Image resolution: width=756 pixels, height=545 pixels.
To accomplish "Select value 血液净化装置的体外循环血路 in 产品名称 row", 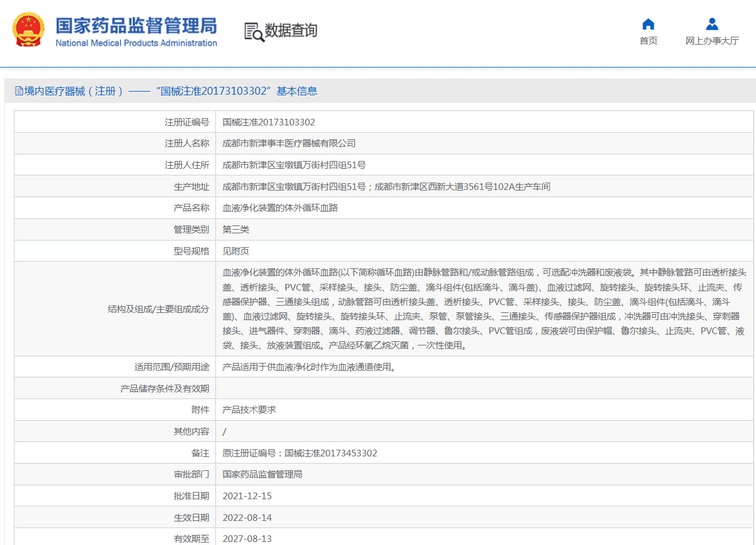I will (280, 208).
